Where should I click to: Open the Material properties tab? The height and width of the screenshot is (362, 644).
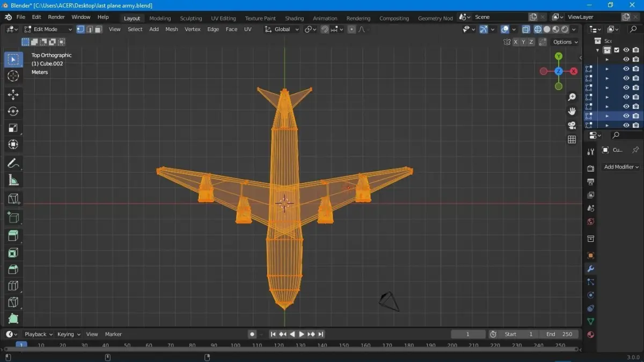(x=591, y=335)
